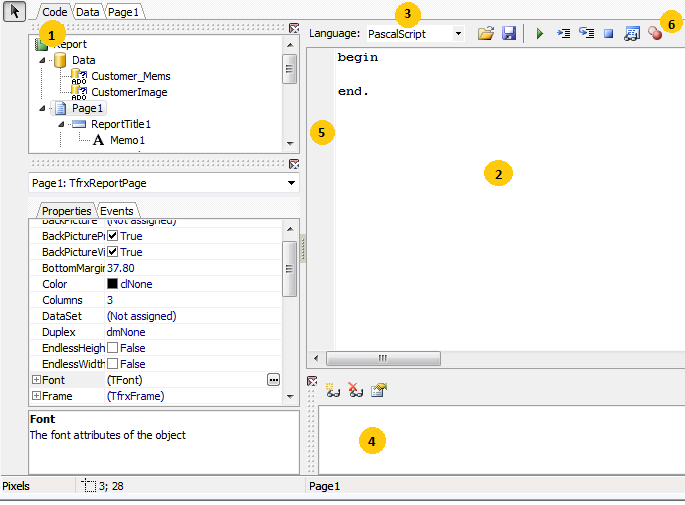Toggle the BackPicturePrintable True checkbox
The width and height of the screenshot is (685, 505).
coord(112,236)
